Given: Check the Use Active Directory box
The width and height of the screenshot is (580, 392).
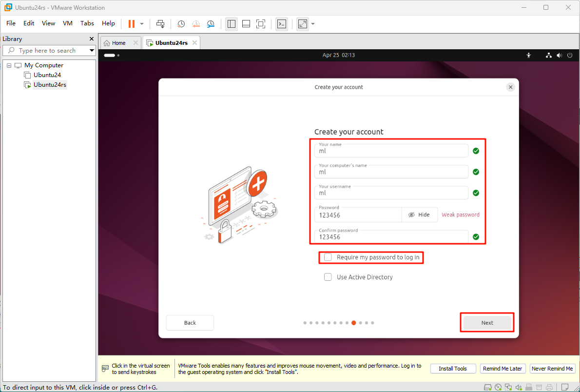Looking at the screenshot, I should (328, 277).
